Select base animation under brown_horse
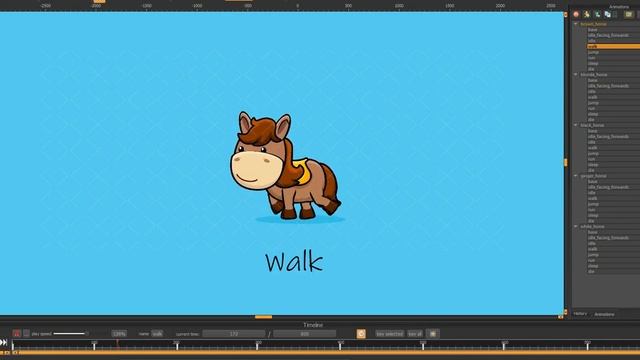 613,29
